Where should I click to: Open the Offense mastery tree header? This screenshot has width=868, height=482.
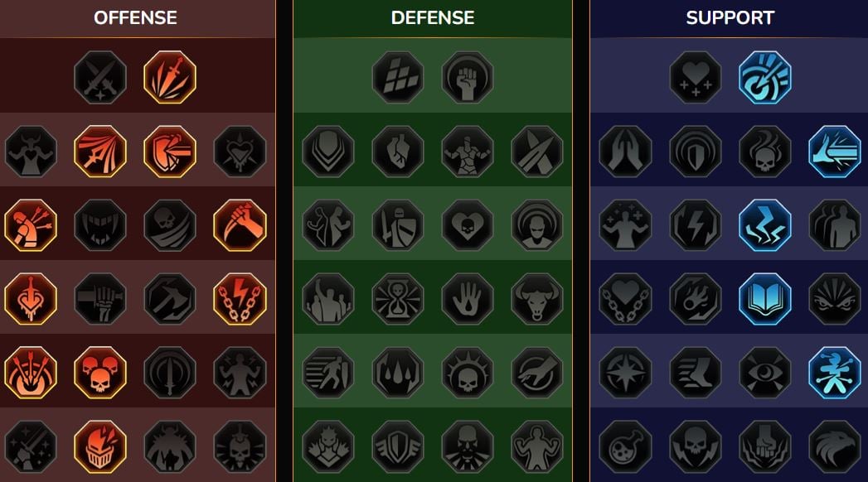(136, 17)
